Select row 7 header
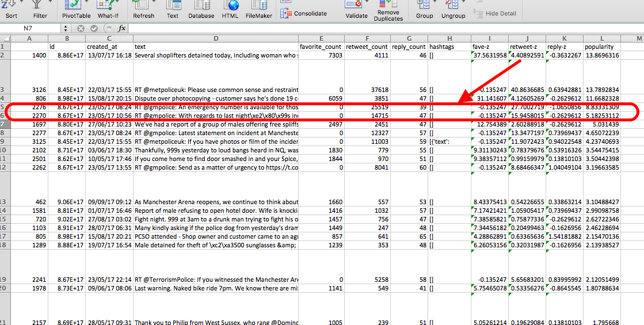The width and height of the screenshot is (644, 325). (x=5, y=124)
